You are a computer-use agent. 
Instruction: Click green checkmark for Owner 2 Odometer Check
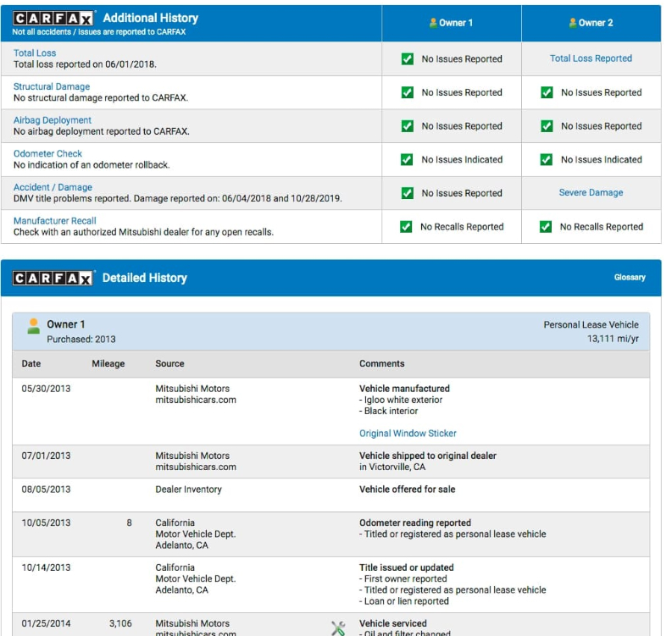(x=547, y=159)
